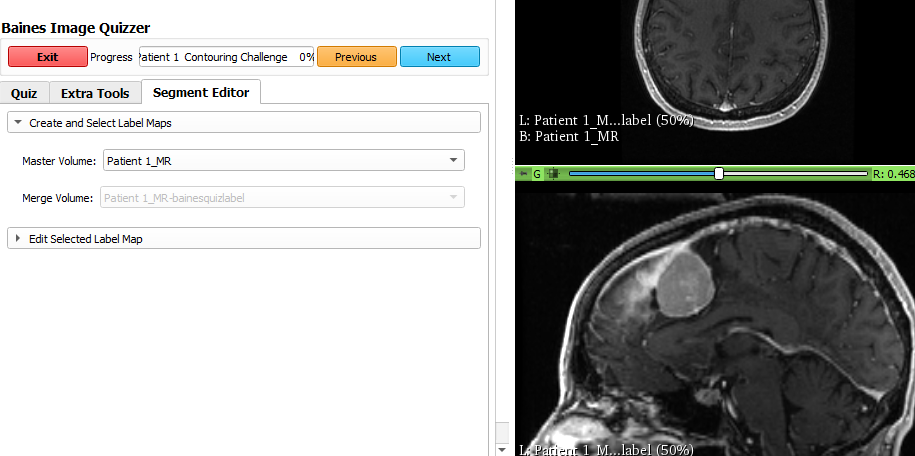The image size is (915, 456).
Task: Click the Merge Volume combo box
Action: tap(283, 198)
